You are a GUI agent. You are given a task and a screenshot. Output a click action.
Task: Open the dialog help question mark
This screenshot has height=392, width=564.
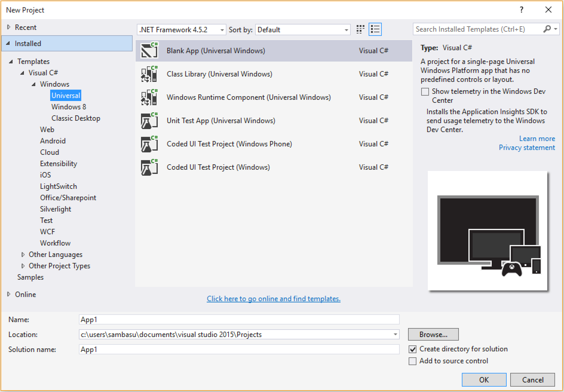pos(521,10)
